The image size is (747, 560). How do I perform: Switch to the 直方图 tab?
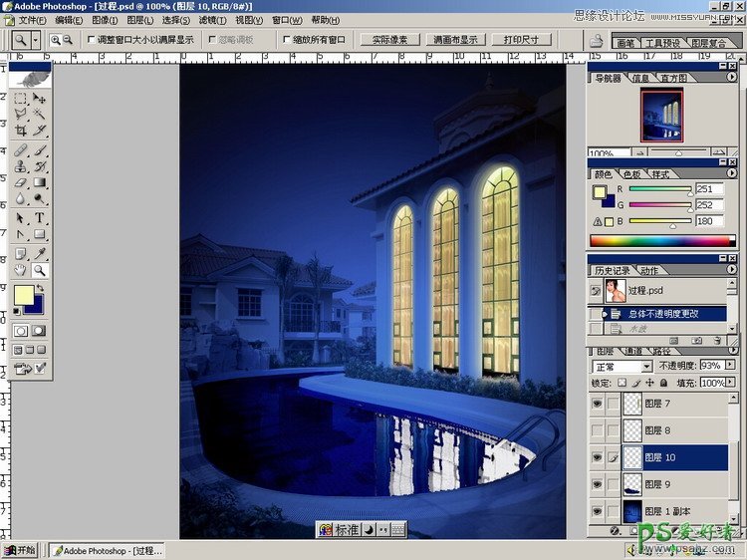(x=673, y=78)
